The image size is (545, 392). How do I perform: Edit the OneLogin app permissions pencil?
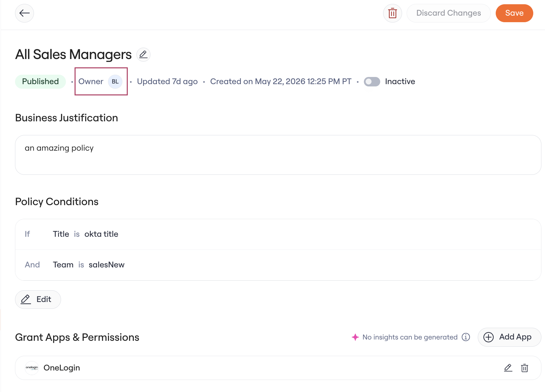click(508, 368)
